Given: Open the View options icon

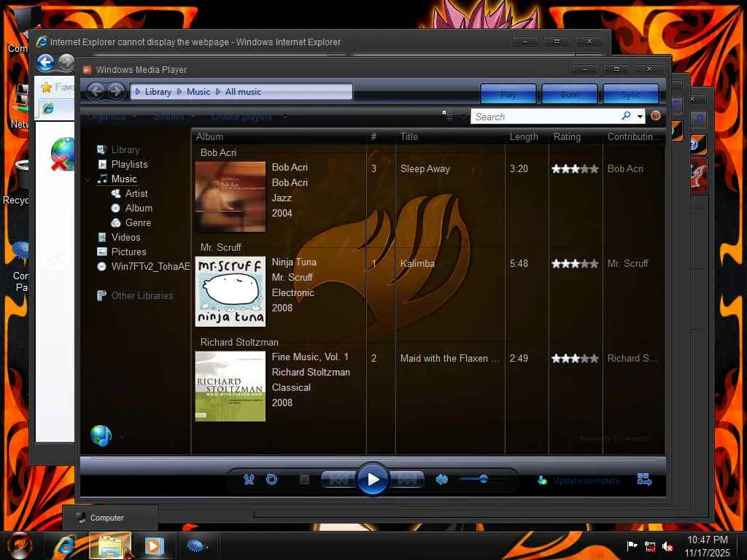Looking at the screenshot, I should click(447, 116).
